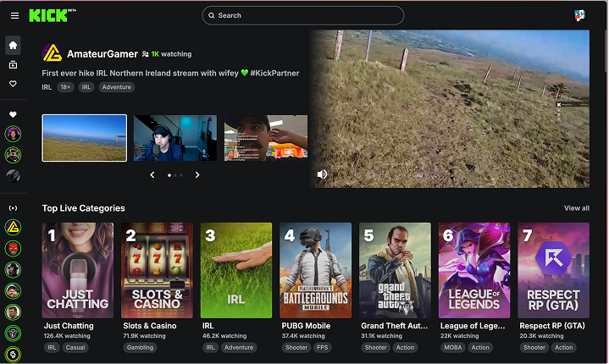Image resolution: width=609 pixels, height=364 pixels.
Task: Click the Adventure tag under stream title
Action: (x=117, y=87)
